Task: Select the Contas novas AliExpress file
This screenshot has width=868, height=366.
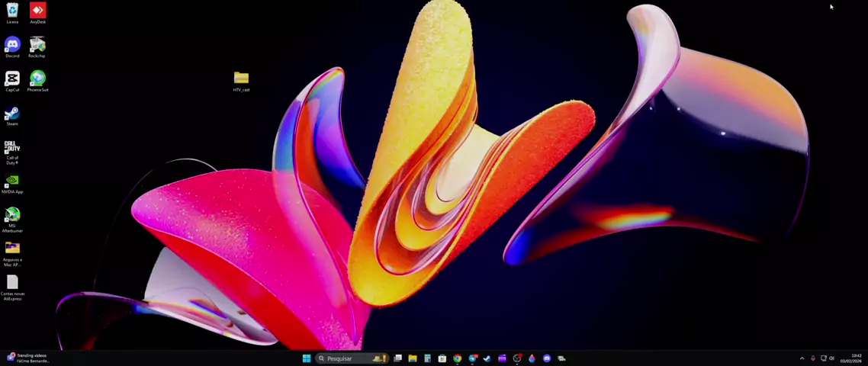Action: click(x=12, y=283)
